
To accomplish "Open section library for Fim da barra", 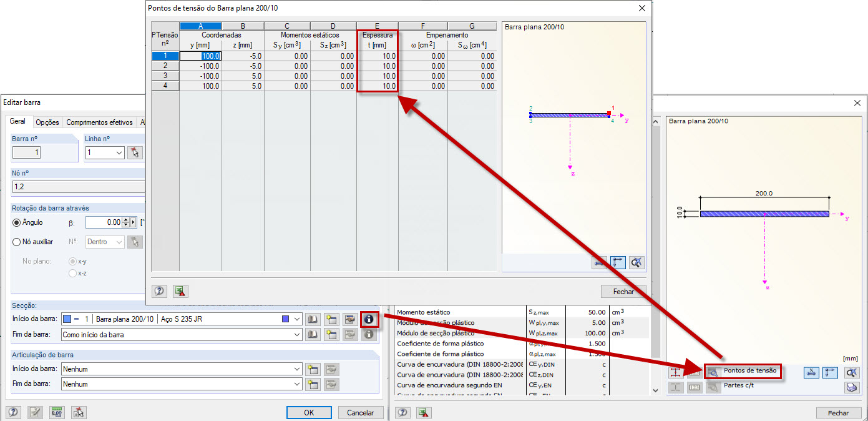I will click(313, 335).
